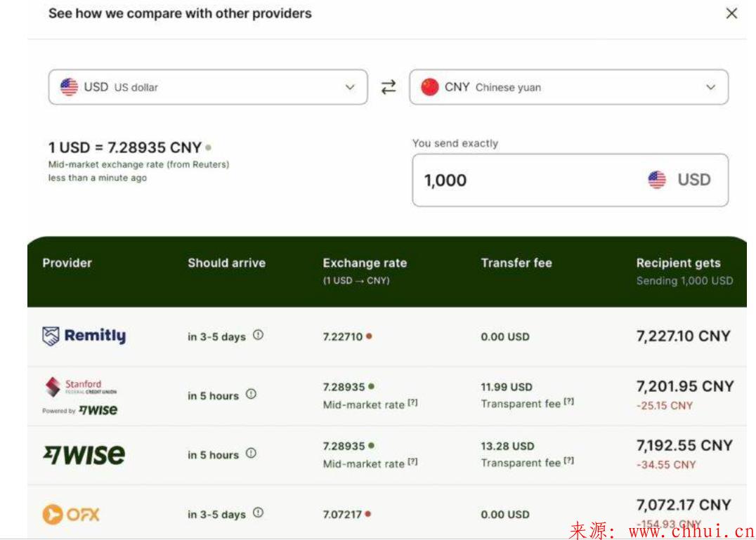Click the 7,192.55 CNY recipient amount
This screenshot has width=756, height=540.
tap(684, 445)
